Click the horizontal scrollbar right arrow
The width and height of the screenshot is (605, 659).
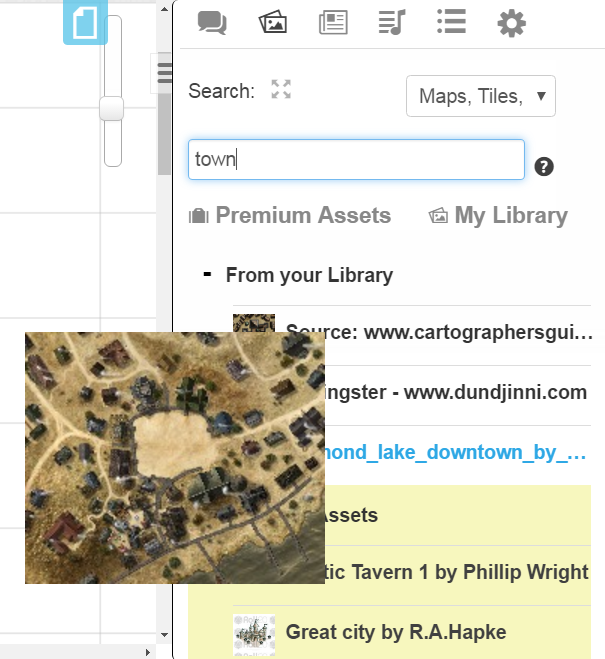[x=147, y=652]
